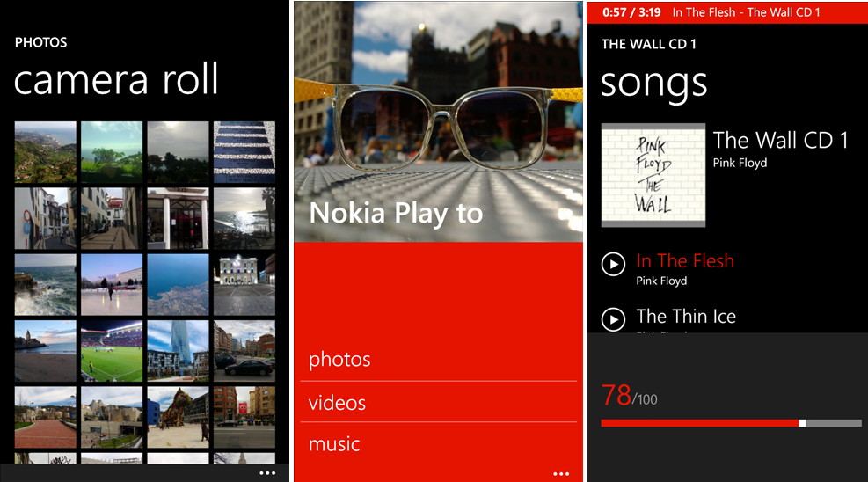Open the more options dots in camera roll
The image size is (868, 482).
point(267,473)
